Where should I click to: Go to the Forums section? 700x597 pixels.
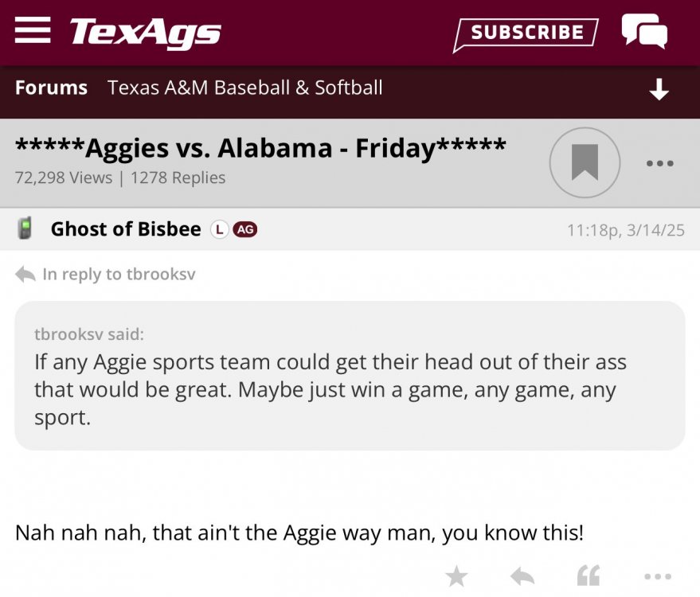(51, 88)
